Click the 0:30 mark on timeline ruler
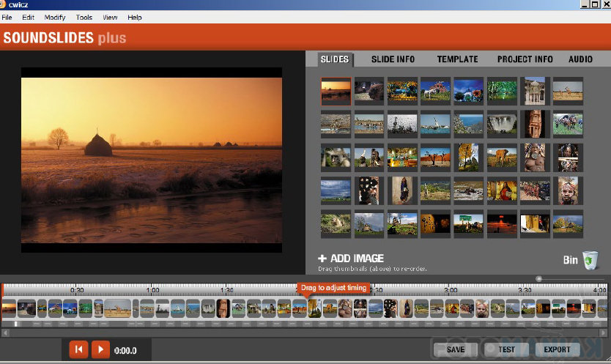This screenshot has height=364, width=611. click(77, 290)
